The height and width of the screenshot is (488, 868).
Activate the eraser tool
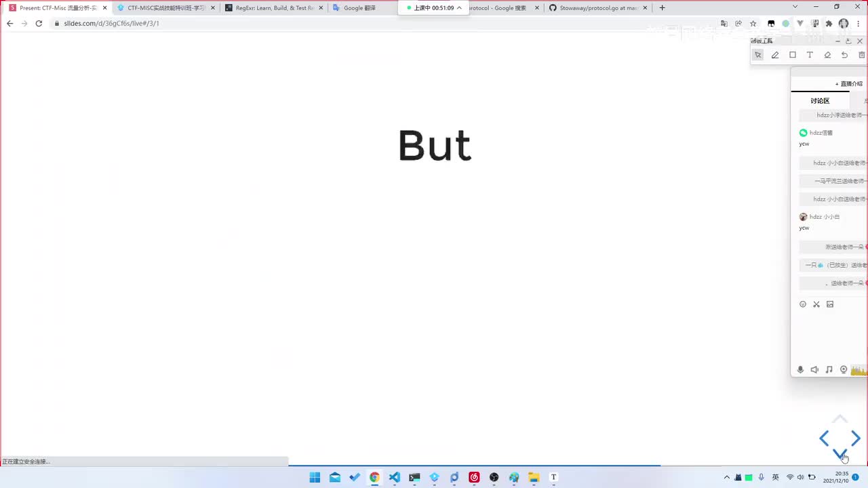[x=827, y=55]
